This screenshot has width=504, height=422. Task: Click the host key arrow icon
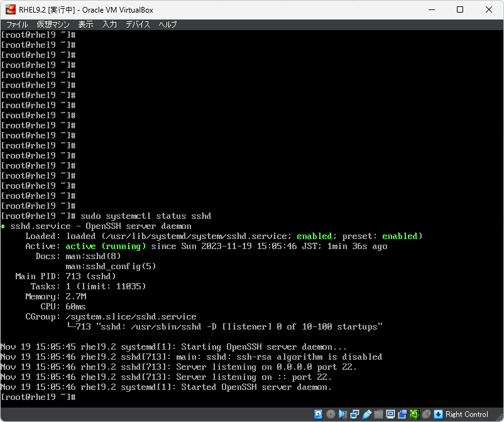(x=438, y=414)
